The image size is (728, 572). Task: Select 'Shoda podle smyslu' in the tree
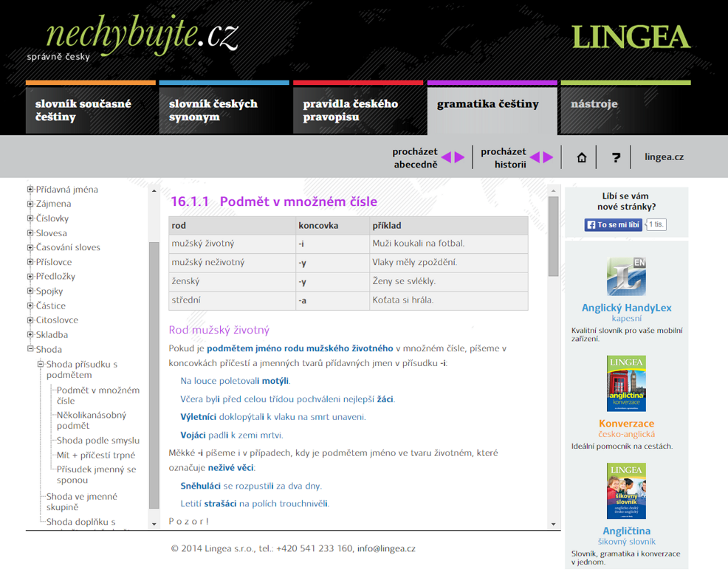click(x=98, y=441)
